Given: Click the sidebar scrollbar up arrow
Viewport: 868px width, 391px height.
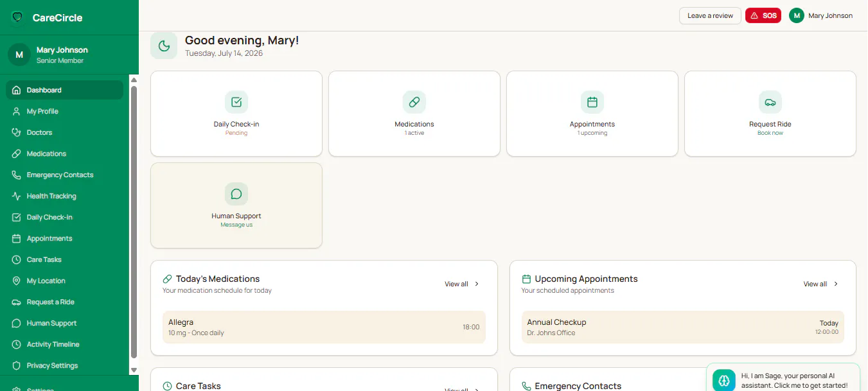Looking at the screenshot, I should click(134, 80).
